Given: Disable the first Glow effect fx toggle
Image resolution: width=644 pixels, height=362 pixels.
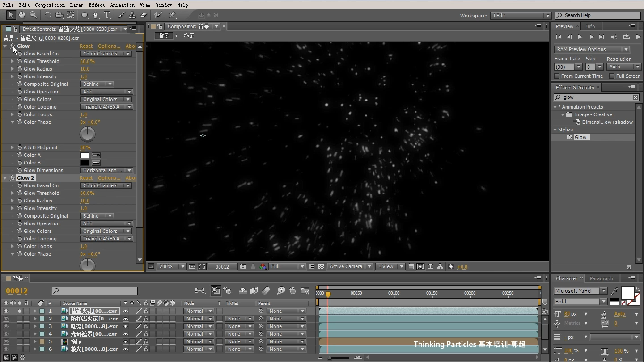Looking at the screenshot, I should pos(13,46).
